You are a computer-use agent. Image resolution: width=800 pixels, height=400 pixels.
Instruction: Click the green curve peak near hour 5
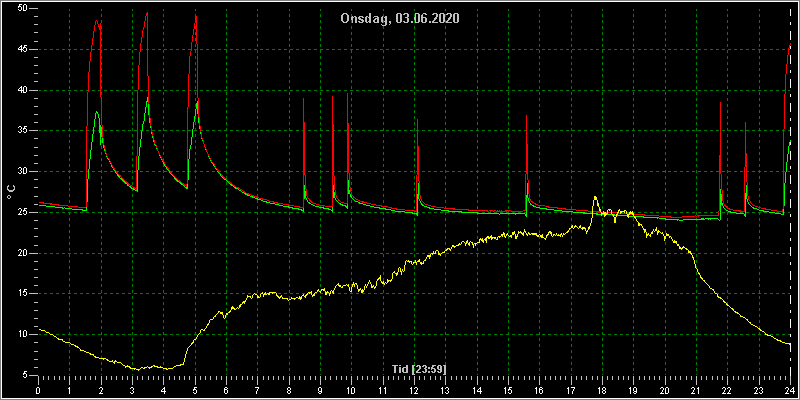pos(197,101)
